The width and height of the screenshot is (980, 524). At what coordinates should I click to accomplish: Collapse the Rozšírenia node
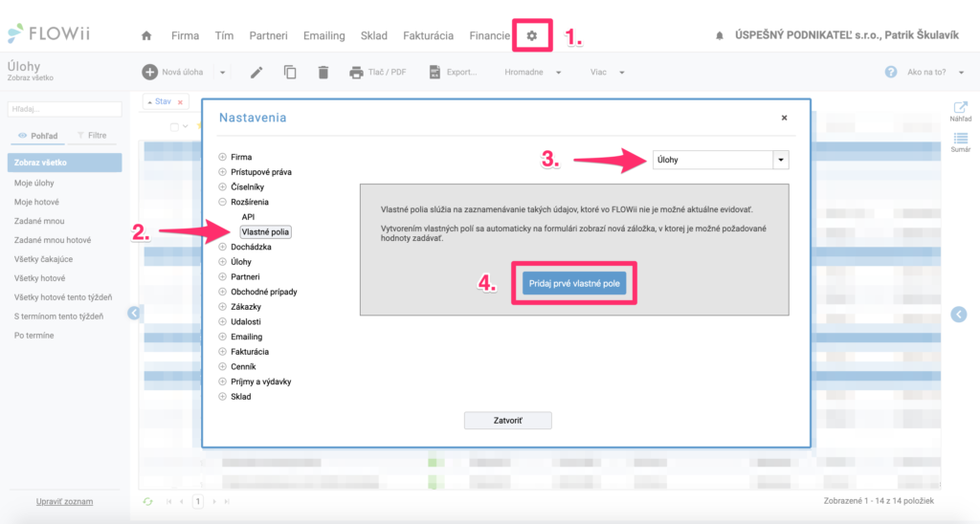coord(222,202)
